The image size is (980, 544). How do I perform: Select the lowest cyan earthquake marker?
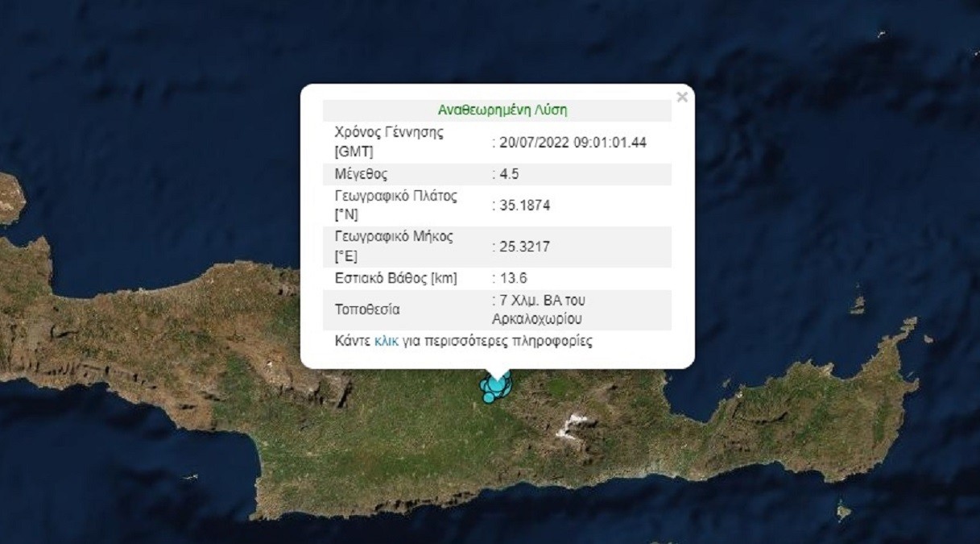(x=489, y=398)
